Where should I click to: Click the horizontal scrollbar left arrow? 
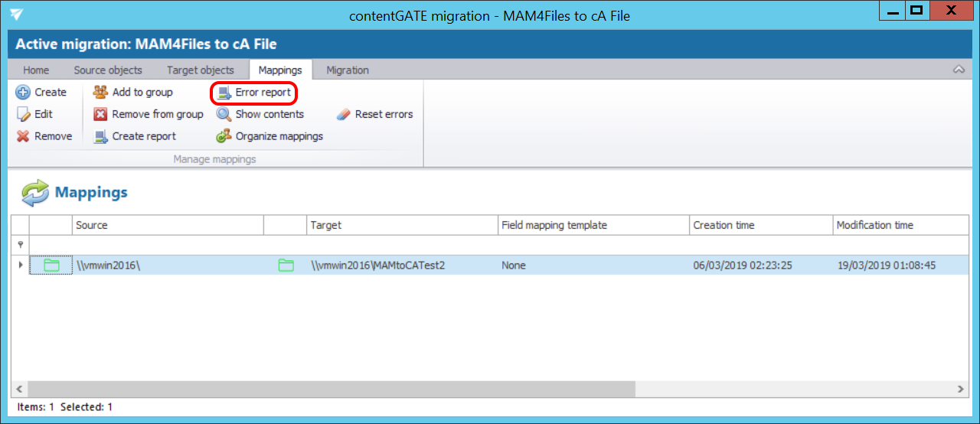(19, 390)
